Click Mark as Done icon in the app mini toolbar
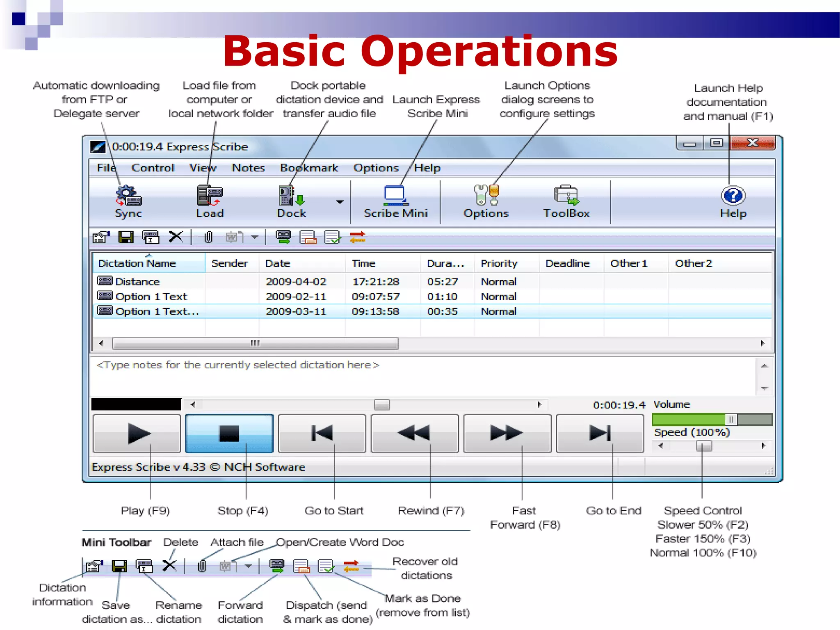840x630 pixels. [x=333, y=237]
